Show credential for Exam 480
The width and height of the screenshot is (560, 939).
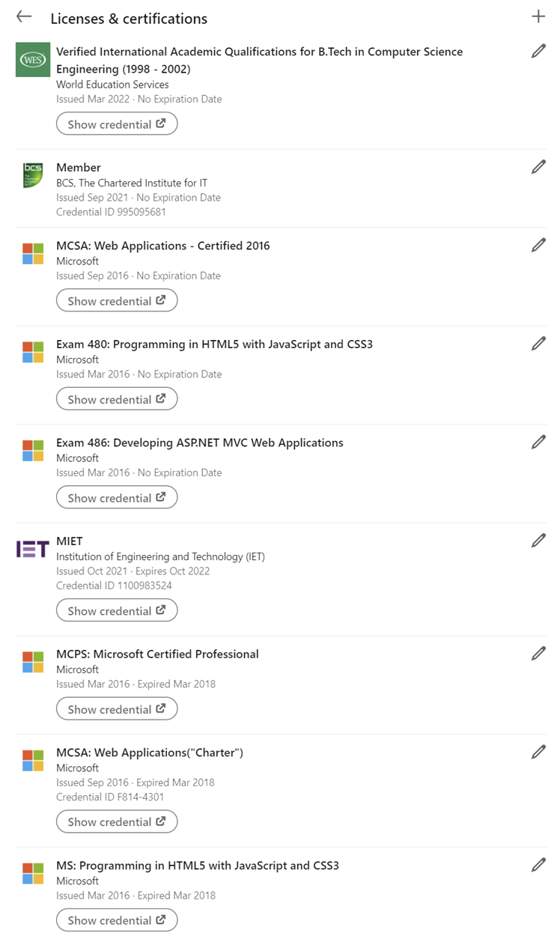(117, 399)
